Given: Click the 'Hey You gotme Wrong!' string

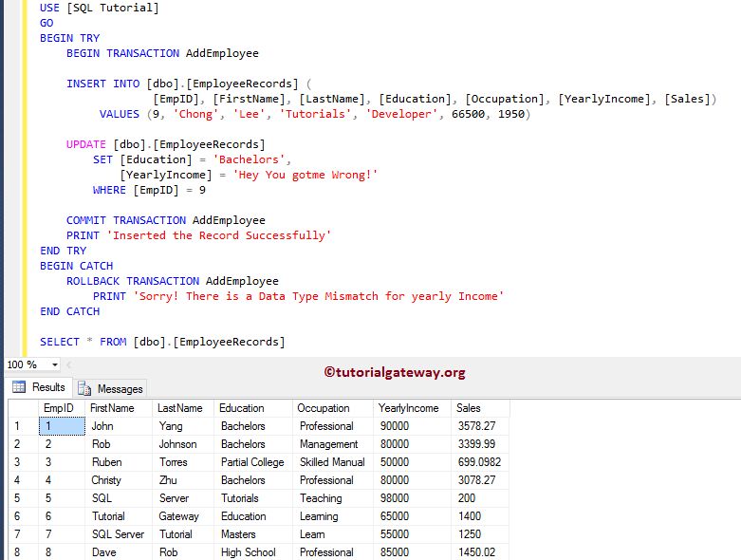Looking at the screenshot, I should coord(306,175).
